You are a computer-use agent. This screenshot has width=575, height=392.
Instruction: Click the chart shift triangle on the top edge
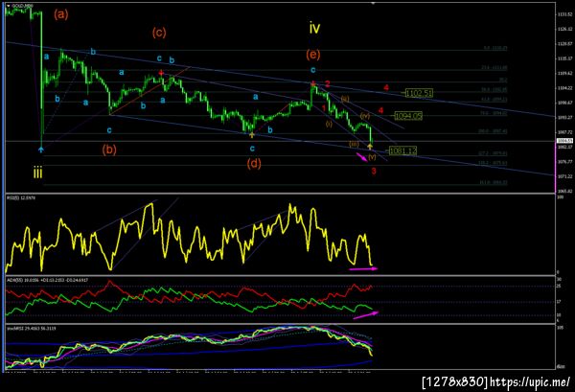(373, 3)
